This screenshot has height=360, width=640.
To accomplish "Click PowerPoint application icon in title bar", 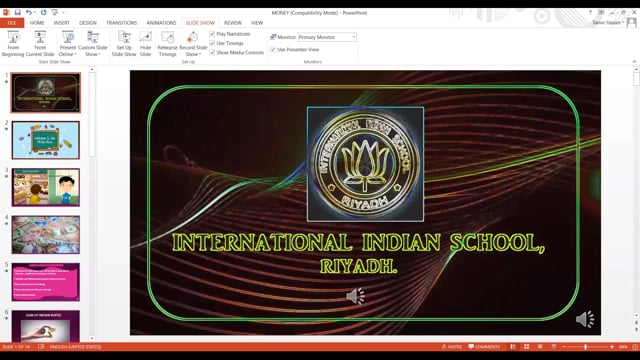I will (x=6, y=13).
